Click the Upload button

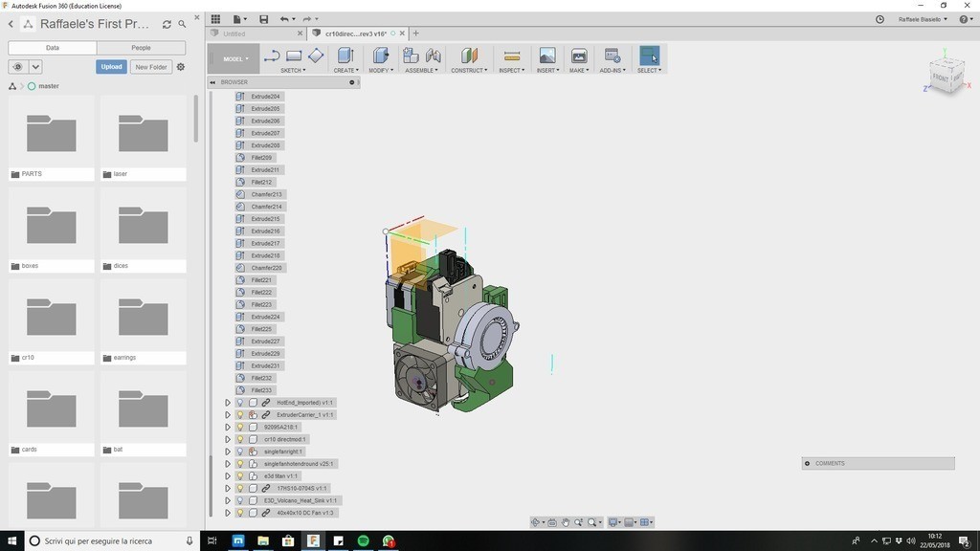tap(111, 67)
